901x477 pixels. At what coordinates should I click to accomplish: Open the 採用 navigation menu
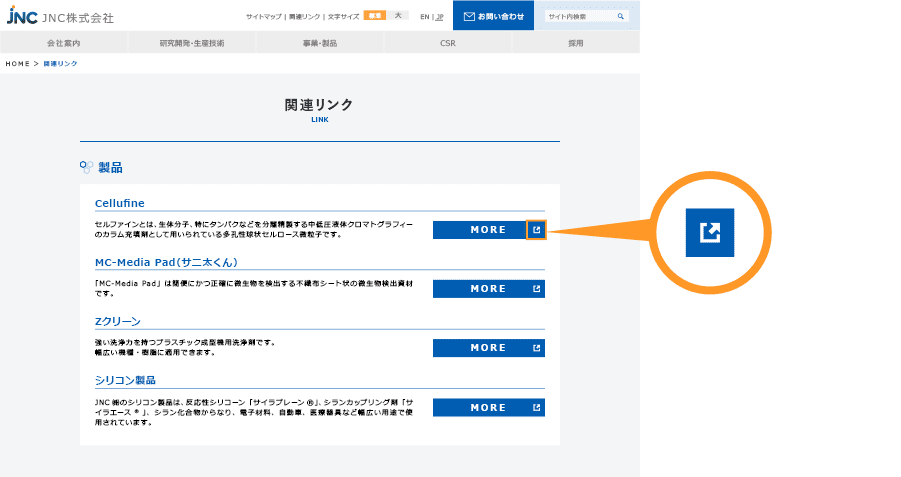[x=576, y=43]
